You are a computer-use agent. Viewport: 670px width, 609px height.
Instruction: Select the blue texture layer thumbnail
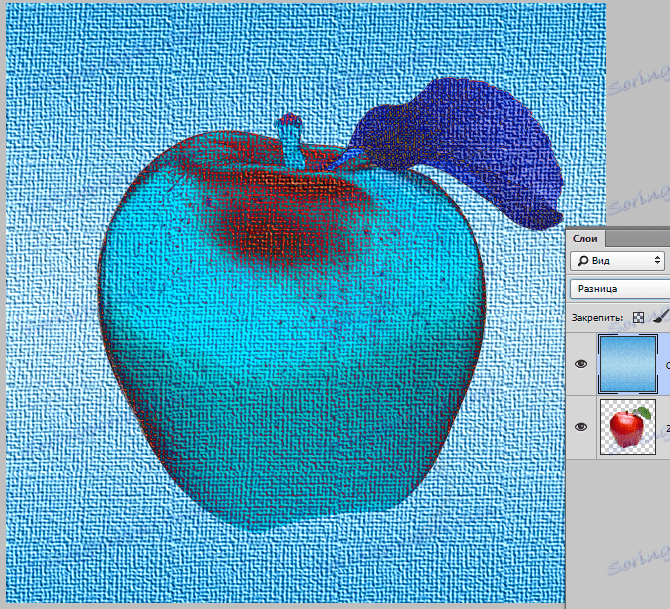(x=628, y=364)
